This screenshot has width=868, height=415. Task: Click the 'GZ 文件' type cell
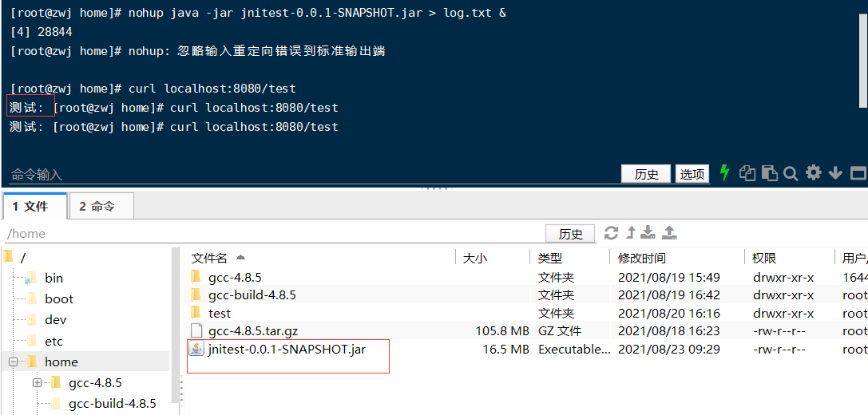click(x=560, y=331)
